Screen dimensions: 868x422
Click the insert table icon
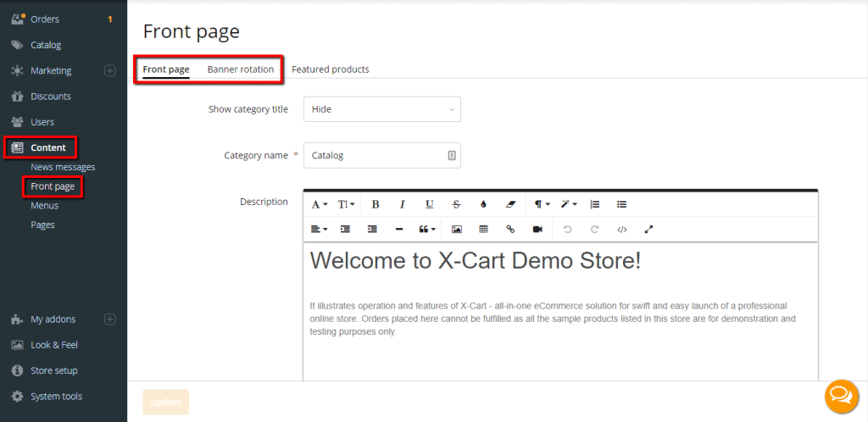483,229
